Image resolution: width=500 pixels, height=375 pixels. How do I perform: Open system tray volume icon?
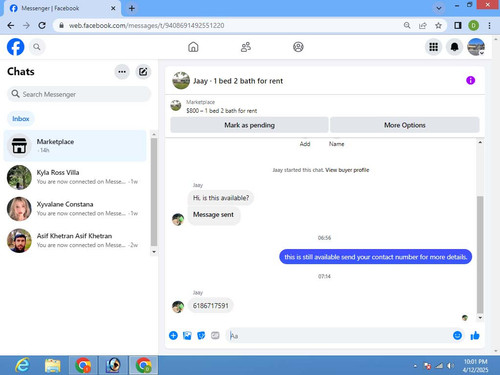coord(450,366)
